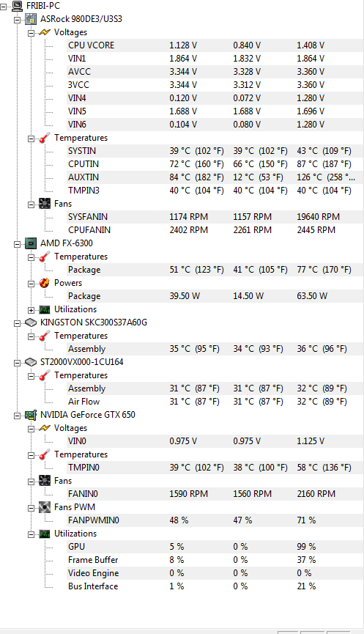Select the CPU VCORE voltage row
The width and height of the screenshot is (364, 634).
(215, 45)
